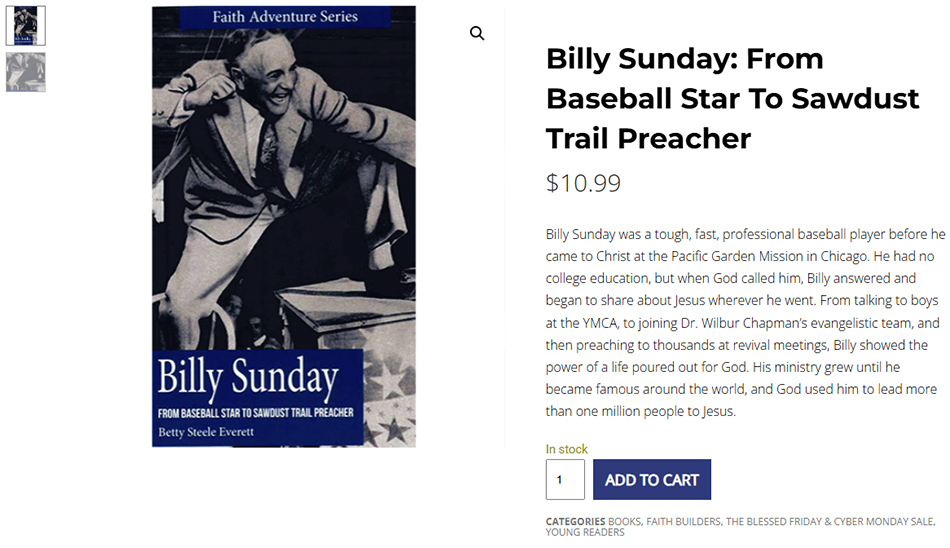This screenshot has width=950, height=548.
Task: Open the Faith Builders category link
Action: (683, 521)
